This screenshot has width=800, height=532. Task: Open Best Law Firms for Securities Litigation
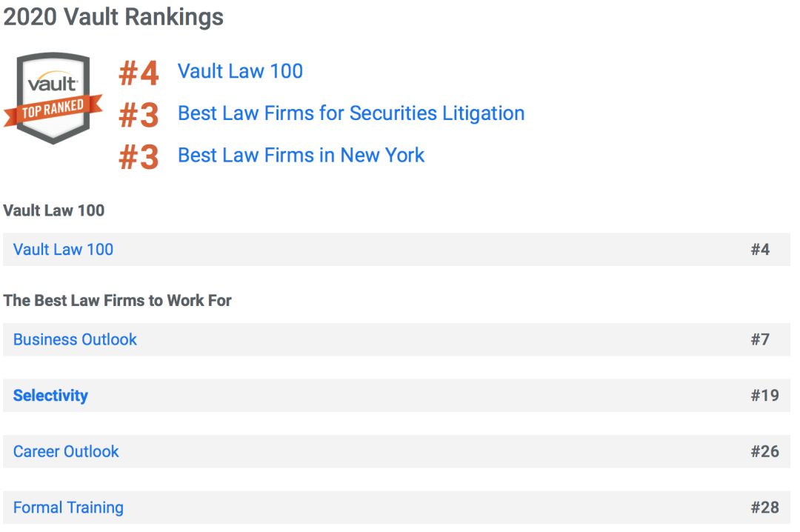click(351, 113)
